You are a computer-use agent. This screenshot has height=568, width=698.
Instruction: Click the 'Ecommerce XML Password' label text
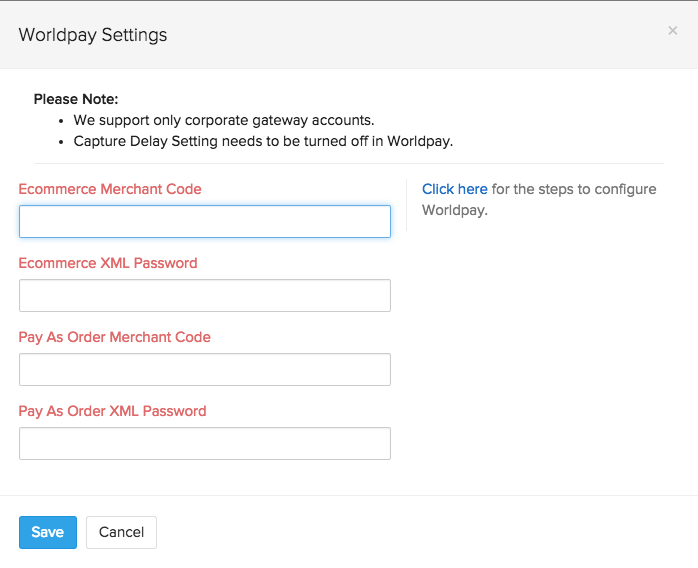click(x=108, y=263)
